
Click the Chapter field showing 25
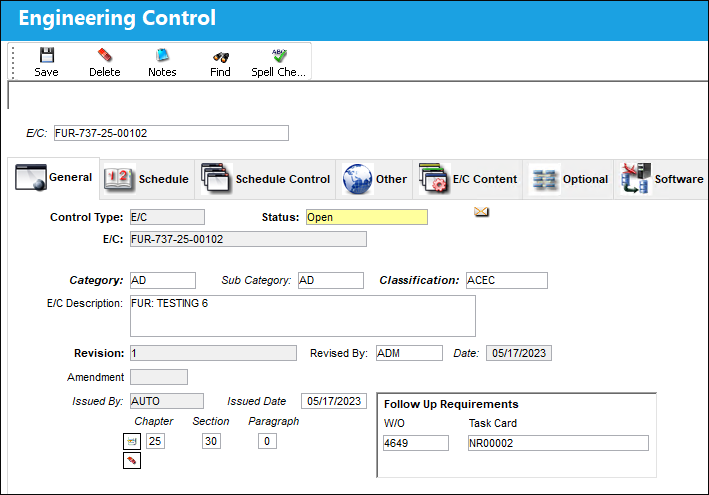click(x=156, y=441)
